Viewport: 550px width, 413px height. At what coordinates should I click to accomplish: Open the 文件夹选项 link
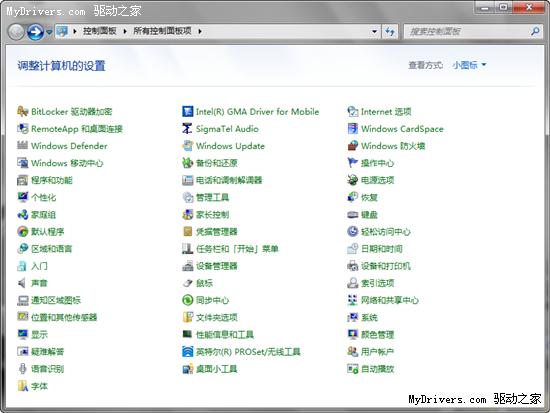tap(217, 318)
